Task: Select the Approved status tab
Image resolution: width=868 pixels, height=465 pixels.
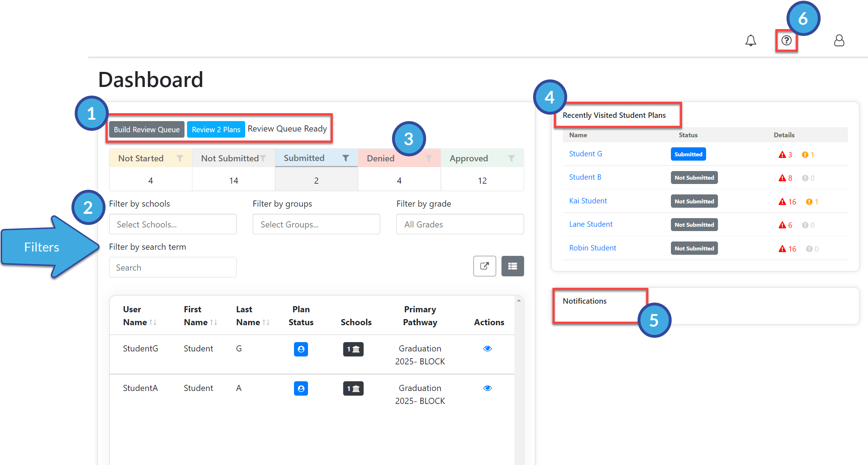Action: point(482,158)
